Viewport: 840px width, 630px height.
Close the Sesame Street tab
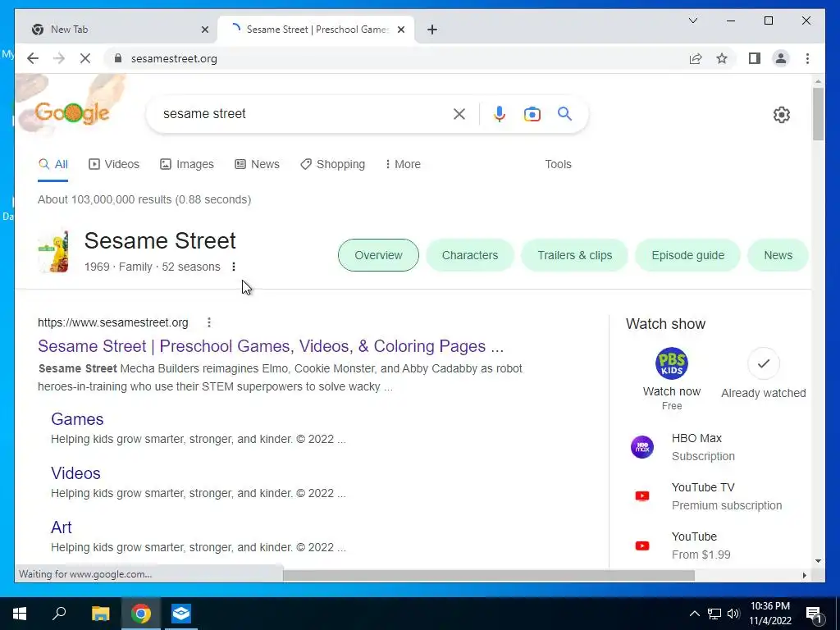[400, 30]
